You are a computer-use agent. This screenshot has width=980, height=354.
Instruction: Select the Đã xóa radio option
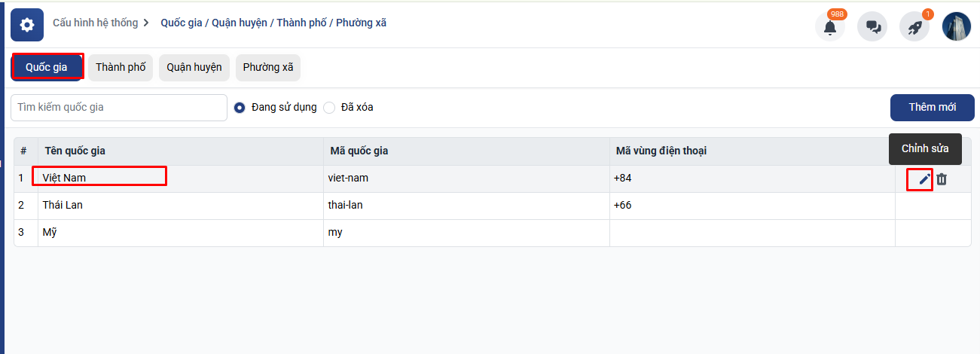tap(329, 108)
